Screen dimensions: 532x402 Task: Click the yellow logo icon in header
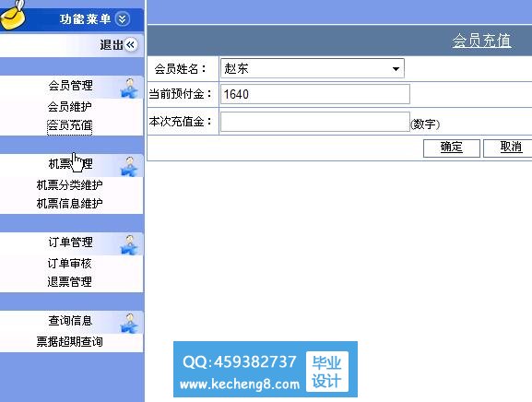(x=13, y=16)
